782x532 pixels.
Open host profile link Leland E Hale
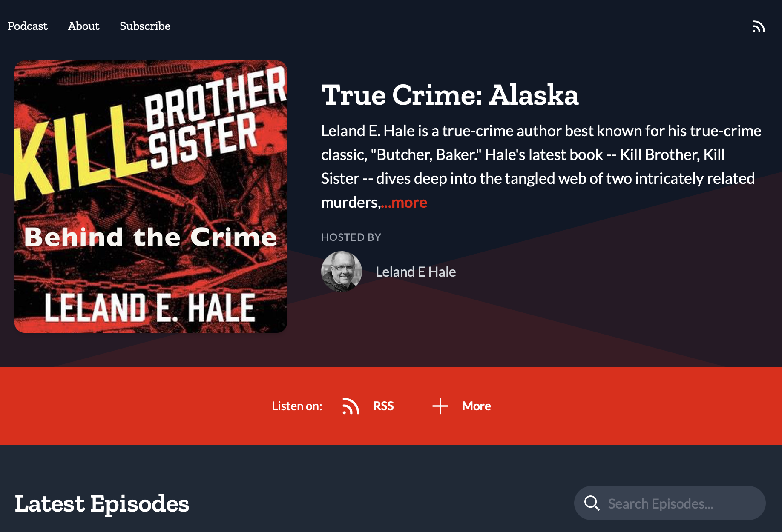coord(416,272)
